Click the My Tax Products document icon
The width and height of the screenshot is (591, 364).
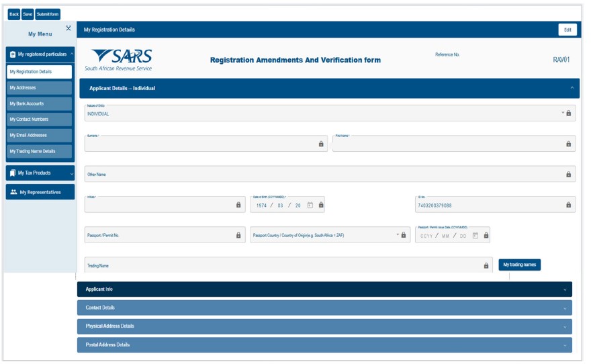coord(13,173)
